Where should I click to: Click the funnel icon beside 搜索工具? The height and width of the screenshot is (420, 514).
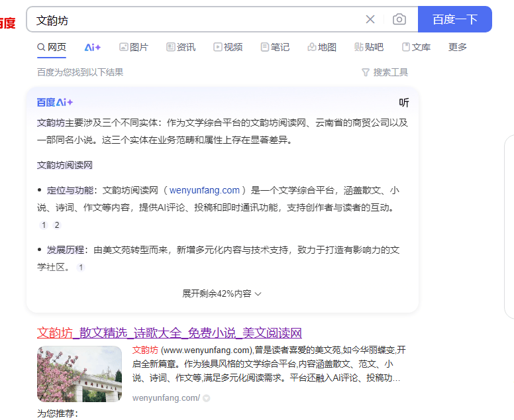click(x=365, y=72)
